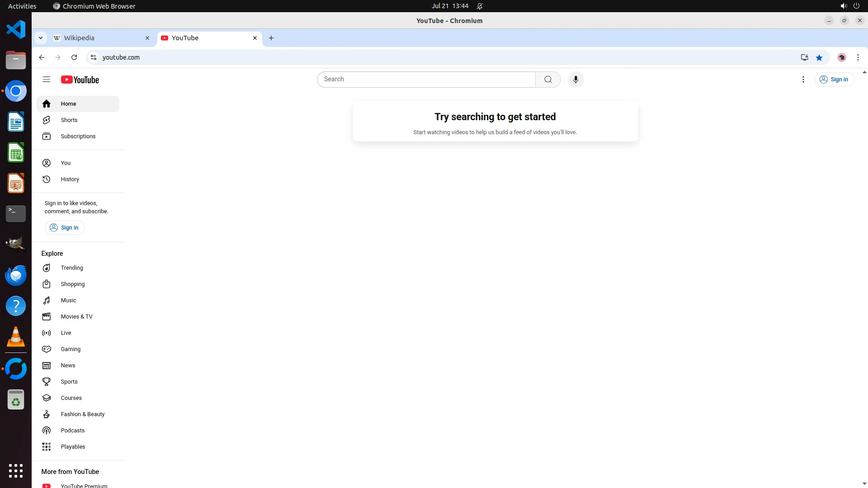Click the voice search microphone icon
Viewport: 868px width, 488px height.
click(x=576, y=80)
